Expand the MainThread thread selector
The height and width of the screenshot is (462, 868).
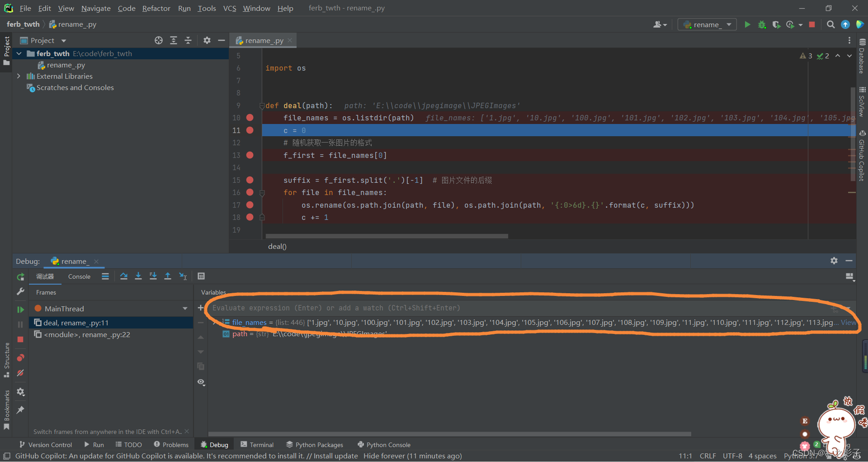point(184,308)
